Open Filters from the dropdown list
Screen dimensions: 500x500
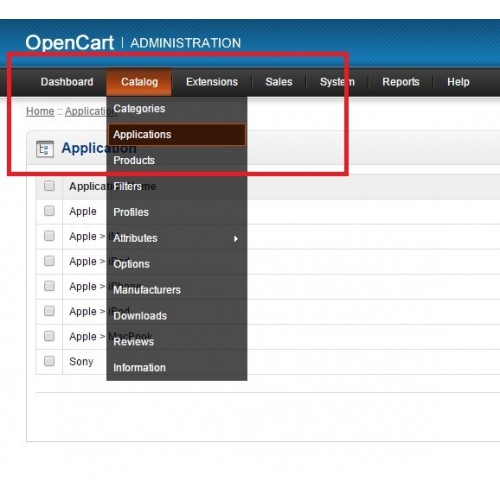coord(177,186)
